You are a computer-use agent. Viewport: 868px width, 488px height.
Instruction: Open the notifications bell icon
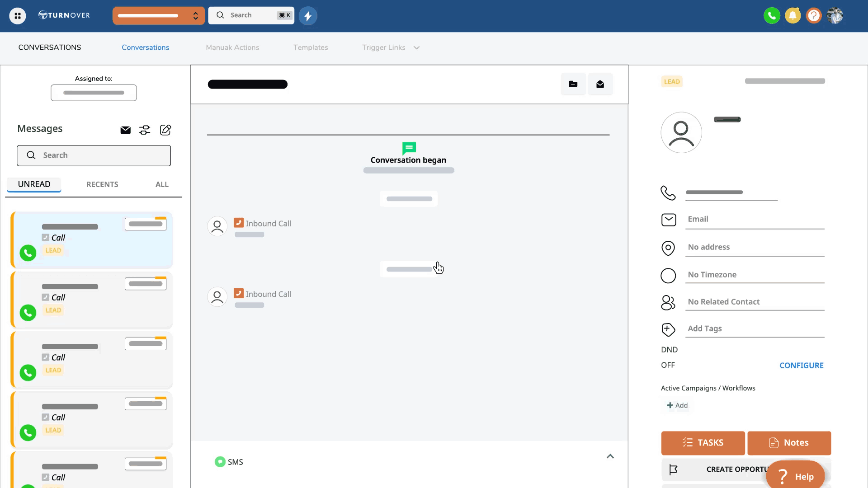[793, 16]
